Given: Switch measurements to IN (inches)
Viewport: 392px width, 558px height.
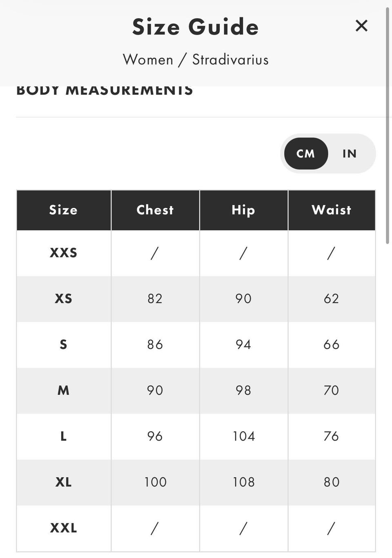Looking at the screenshot, I should coord(350,153).
